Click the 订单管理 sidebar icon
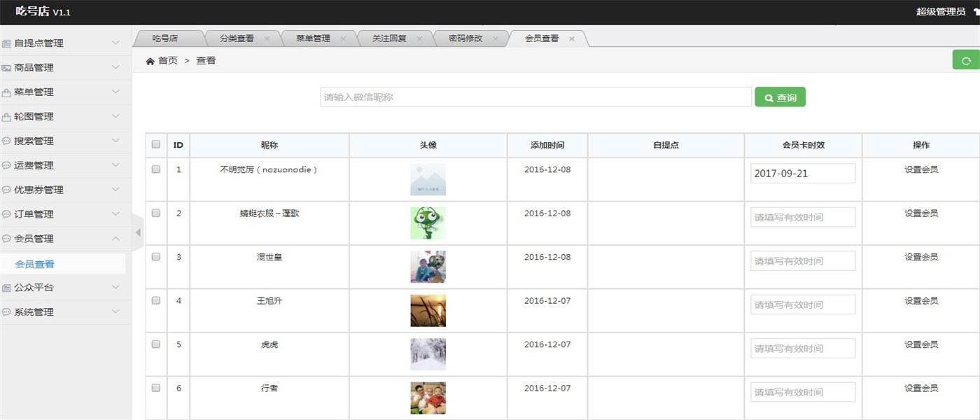 click(6, 215)
